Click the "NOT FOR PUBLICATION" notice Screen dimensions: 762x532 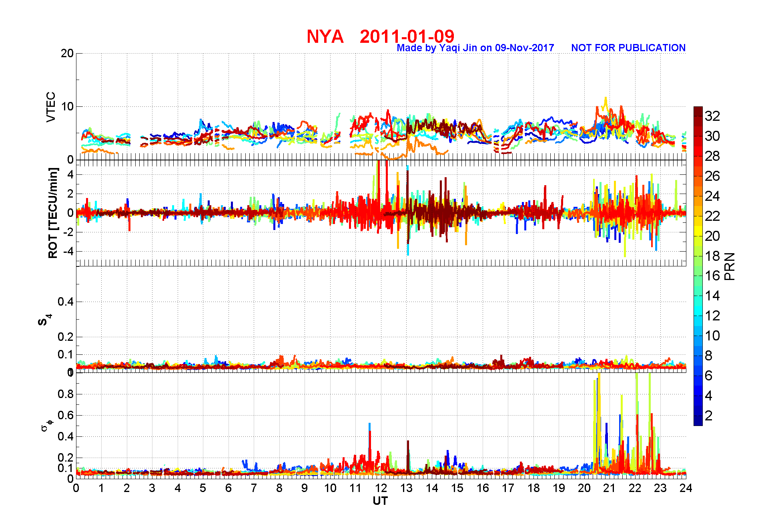(x=628, y=48)
